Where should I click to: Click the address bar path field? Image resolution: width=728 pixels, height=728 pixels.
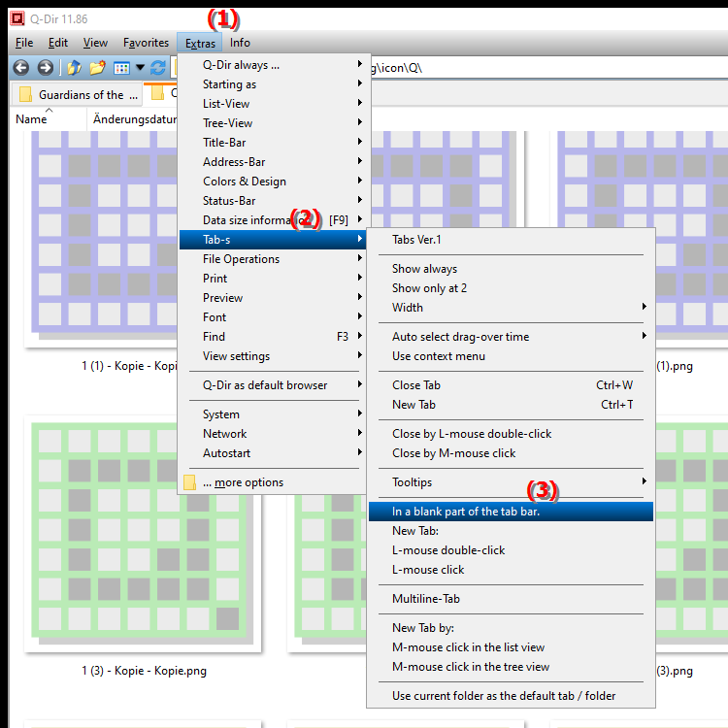(547, 68)
